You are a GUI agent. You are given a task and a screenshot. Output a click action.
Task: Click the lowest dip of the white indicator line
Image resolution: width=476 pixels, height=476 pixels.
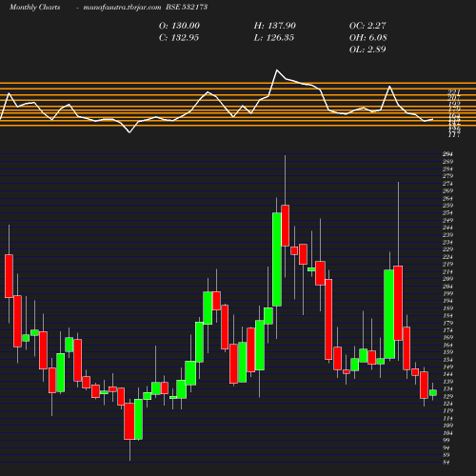[x=129, y=132]
